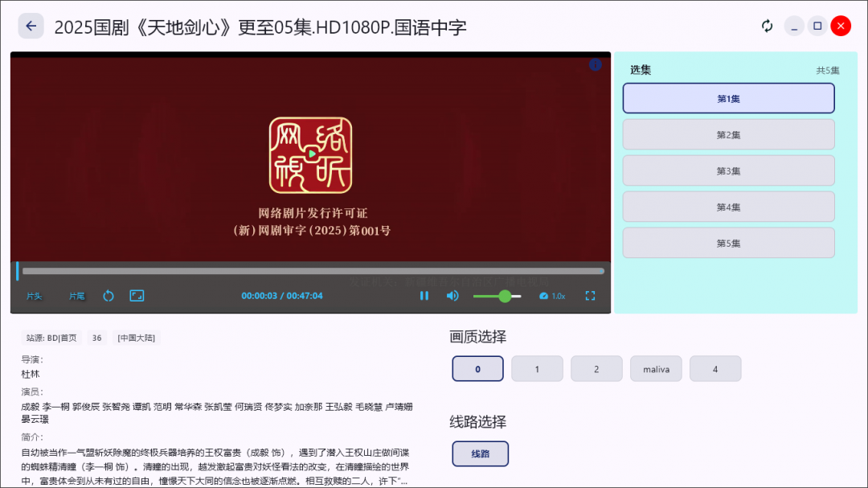The height and width of the screenshot is (488, 868).
Task: Select quality option 0
Action: point(477,368)
